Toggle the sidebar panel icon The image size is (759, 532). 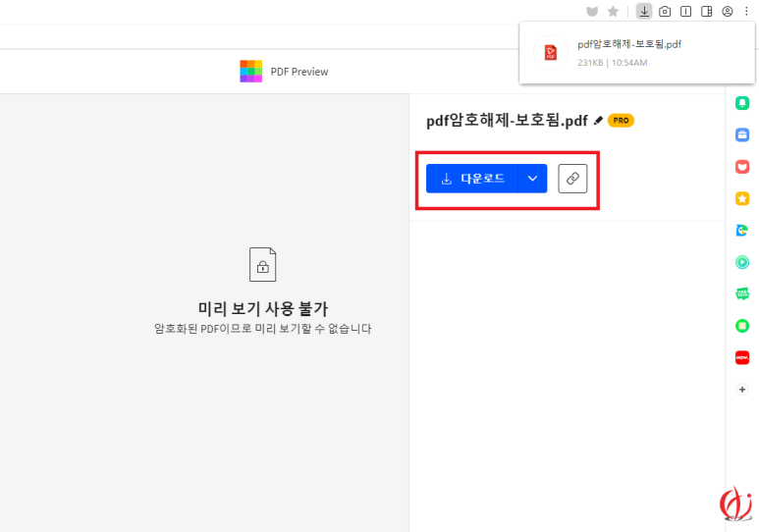click(707, 11)
